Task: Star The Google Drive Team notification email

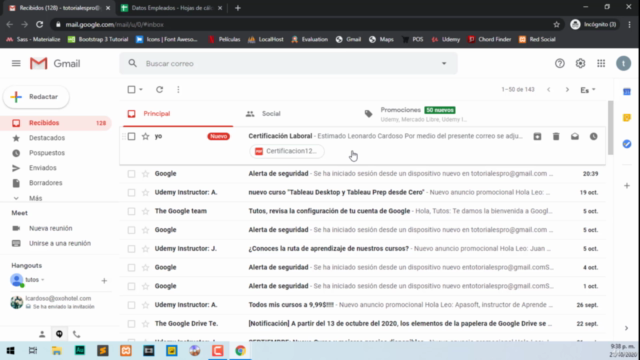Action: [x=145, y=324]
